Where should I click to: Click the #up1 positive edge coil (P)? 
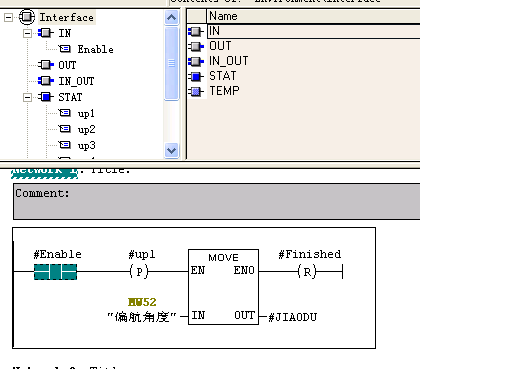tap(140, 272)
